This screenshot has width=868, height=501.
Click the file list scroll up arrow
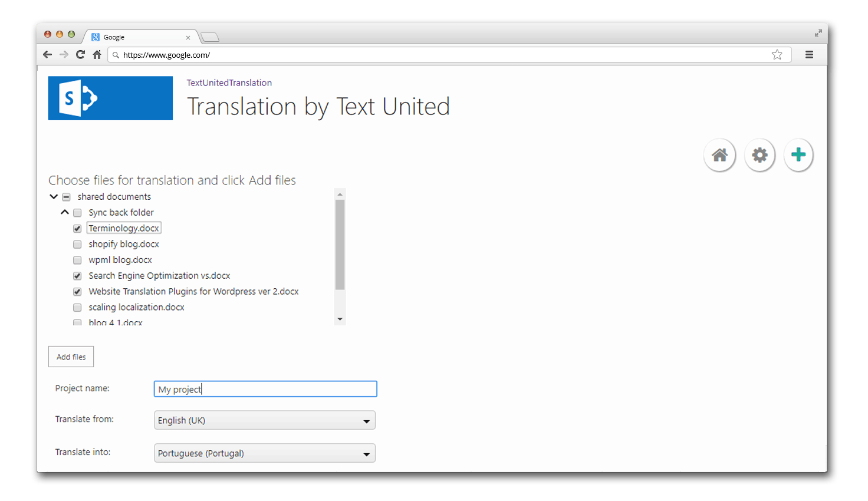(340, 194)
